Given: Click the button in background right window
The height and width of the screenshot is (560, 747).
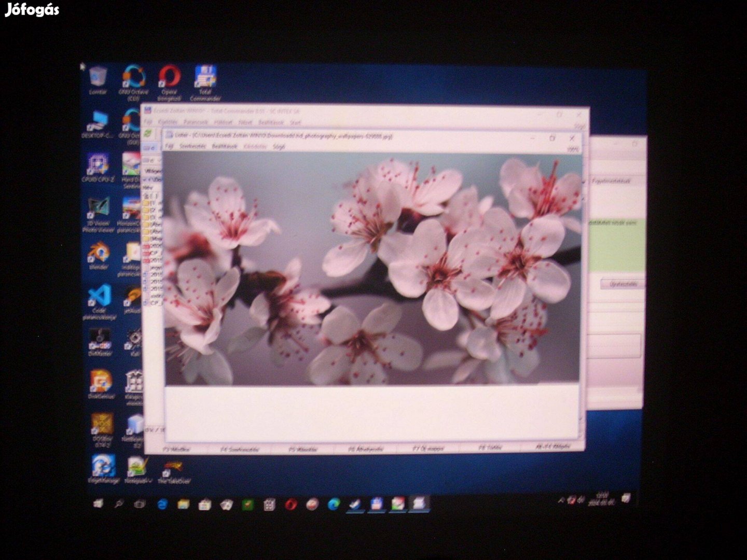Looking at the screenshot, I should pyautogui.click(x=622, y=284).
